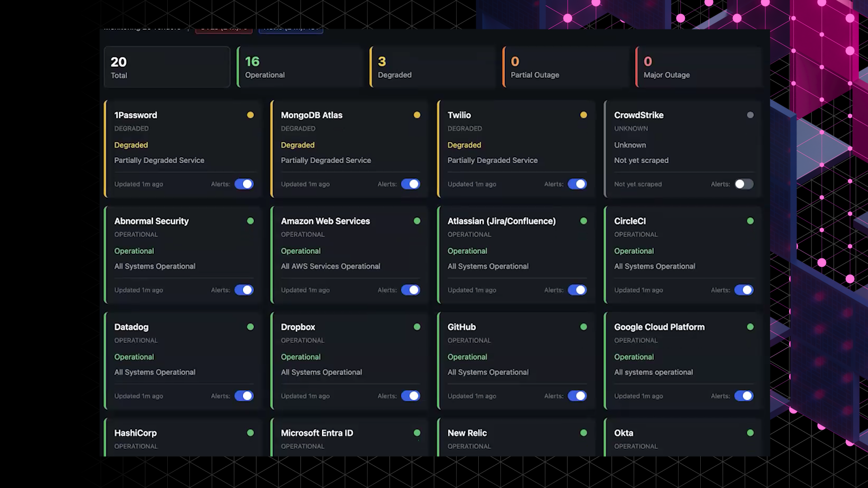Click "Partially Degraded Service" on Twilio card
The width and height of the screenshot is (868, 488).
click(x=492, y=160)
